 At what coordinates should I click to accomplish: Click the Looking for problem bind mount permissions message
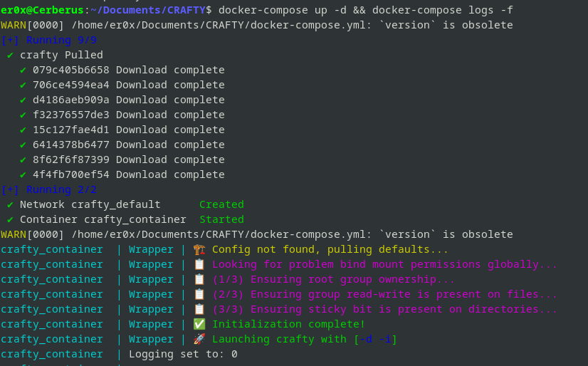tap(384, 264)
